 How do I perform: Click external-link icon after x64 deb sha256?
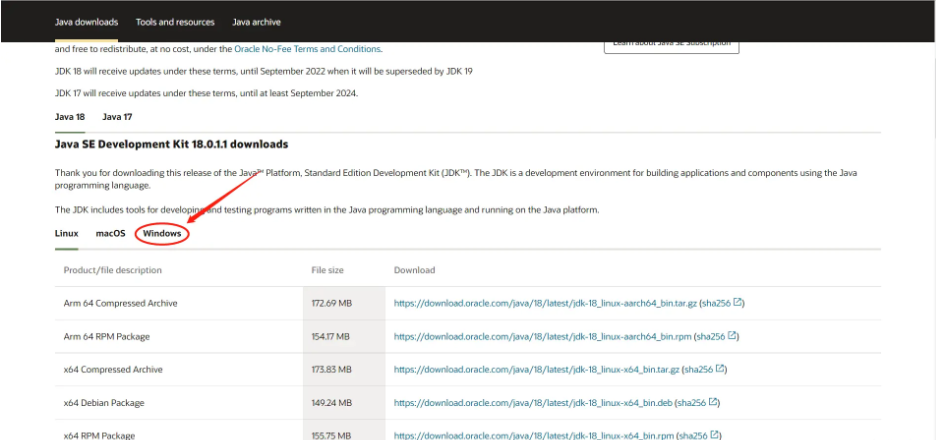click(713, 402)
